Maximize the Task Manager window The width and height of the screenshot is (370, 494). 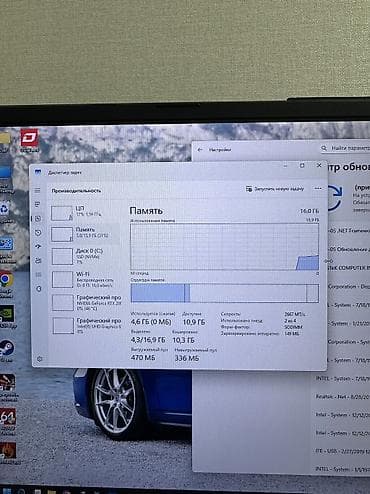tap(302, 165)
